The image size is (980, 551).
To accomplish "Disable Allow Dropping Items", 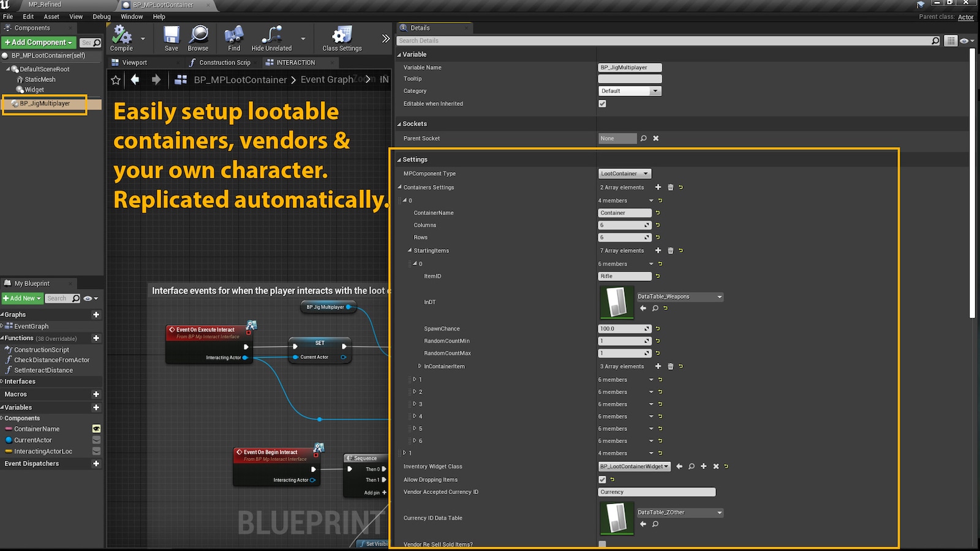I will (x=602, y=479).
